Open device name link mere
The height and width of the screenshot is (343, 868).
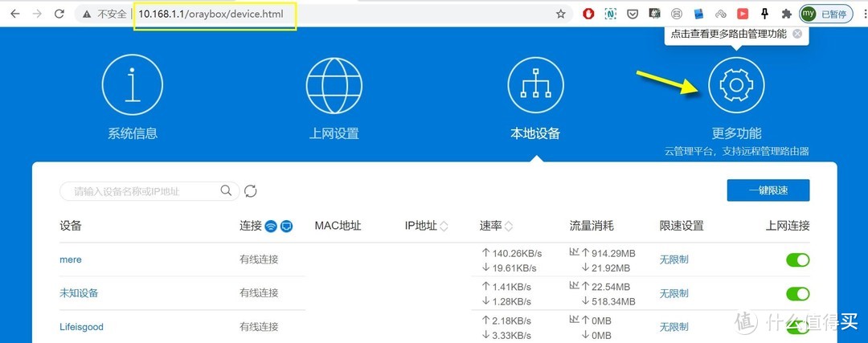tap(70, 259)
